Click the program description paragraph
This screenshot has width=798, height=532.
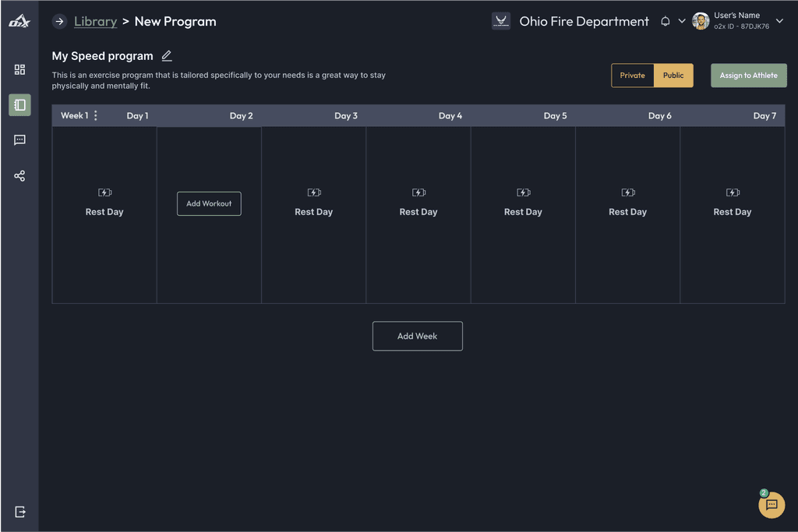(219, 80)
